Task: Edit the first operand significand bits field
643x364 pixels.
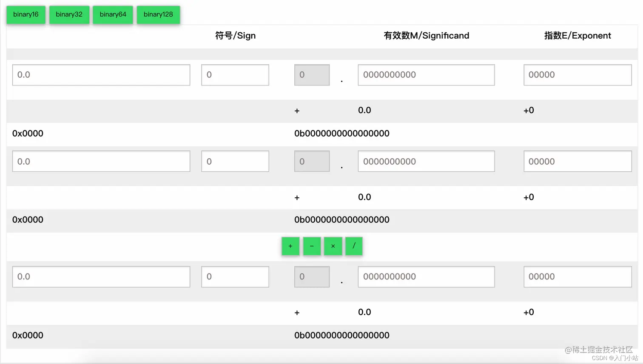Action: [x=426, y=75]
